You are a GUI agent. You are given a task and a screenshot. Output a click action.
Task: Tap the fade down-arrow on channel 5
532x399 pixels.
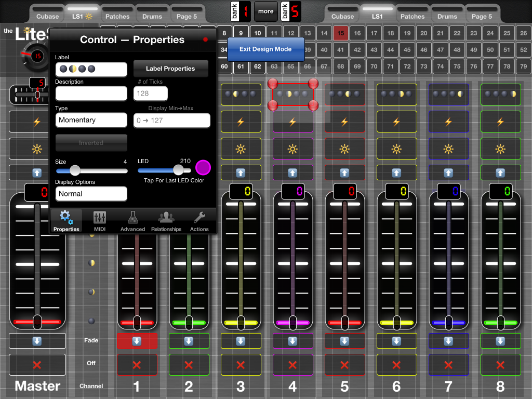(345, 341)
